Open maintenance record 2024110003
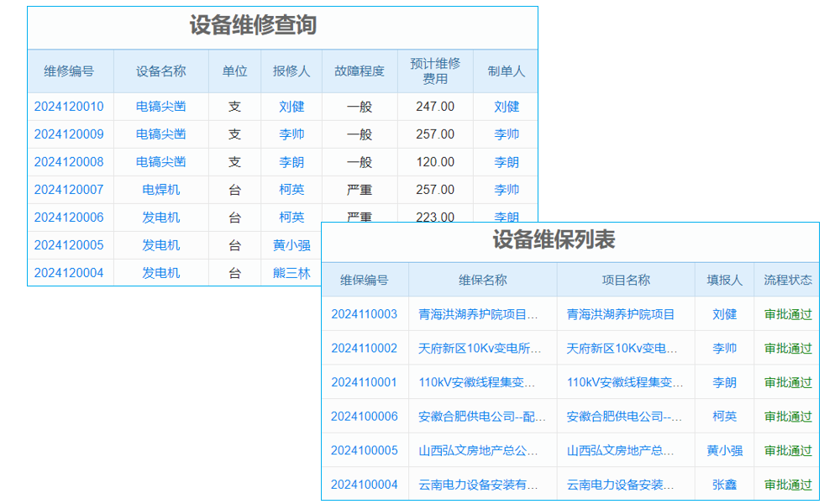Image resolution: width=840 pixels, height=504 pixels. [365, 313]
